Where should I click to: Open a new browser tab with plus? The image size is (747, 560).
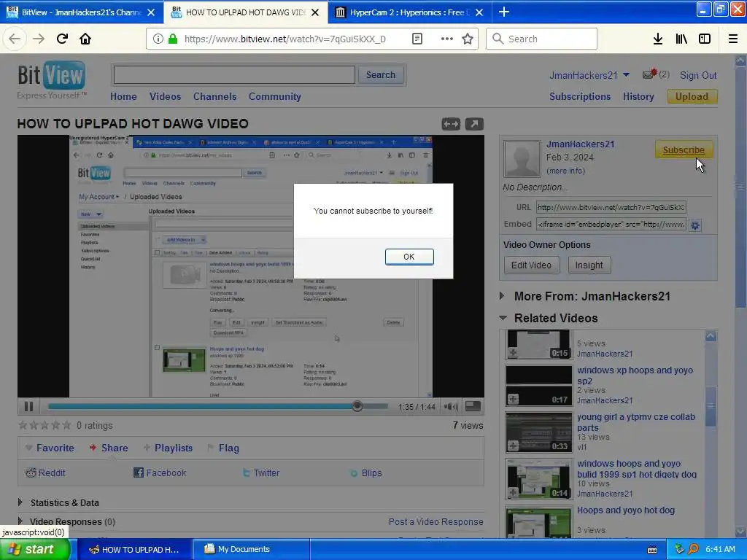pos(503,12)
